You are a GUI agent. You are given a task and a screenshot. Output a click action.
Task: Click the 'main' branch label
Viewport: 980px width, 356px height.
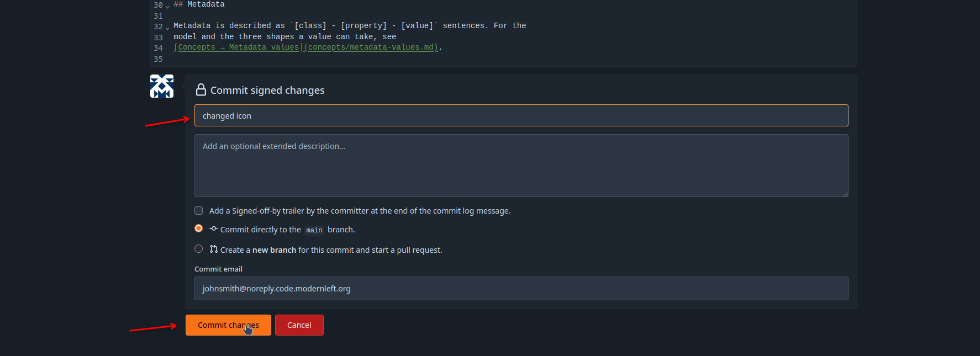pyautogui.click(x=314, y=230)
